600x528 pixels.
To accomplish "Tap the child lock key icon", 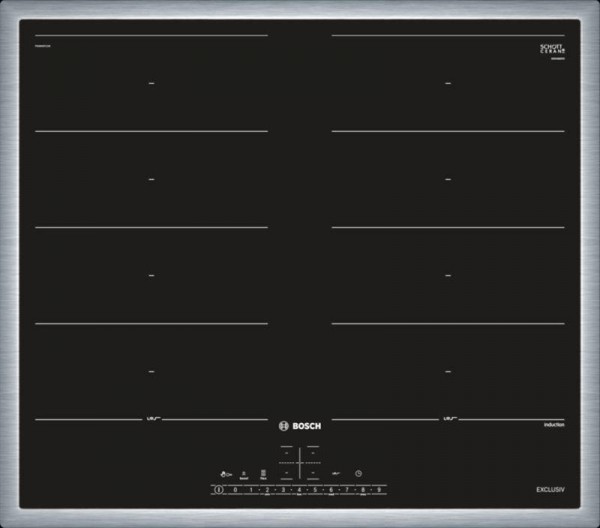I will tap(226, 474).
